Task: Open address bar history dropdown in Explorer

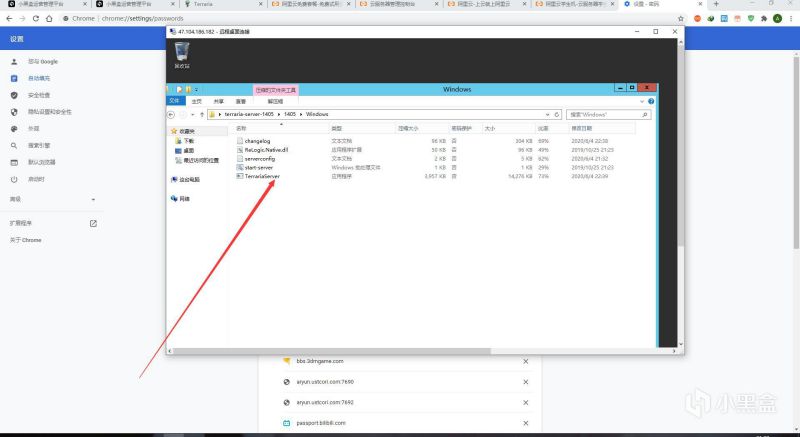Action: pyautogui.click(x=547, y=115)
